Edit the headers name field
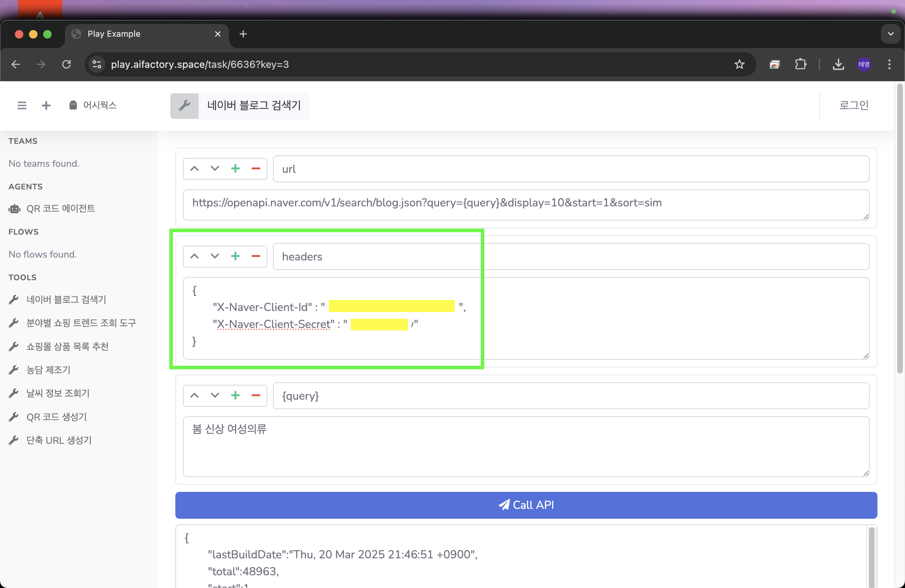The width and height of the screenshot is (905, 588). (x=571, y=257)
